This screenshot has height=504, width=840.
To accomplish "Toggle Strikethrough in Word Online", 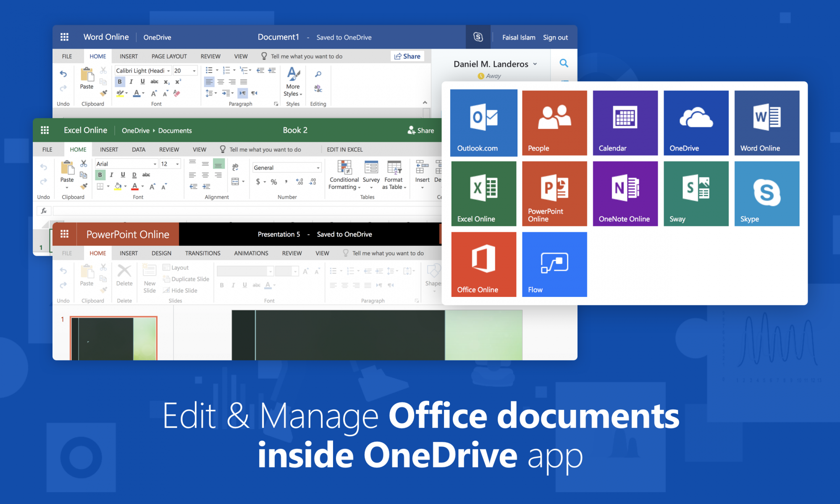I will pyautogui.click(x=155, y=81).
